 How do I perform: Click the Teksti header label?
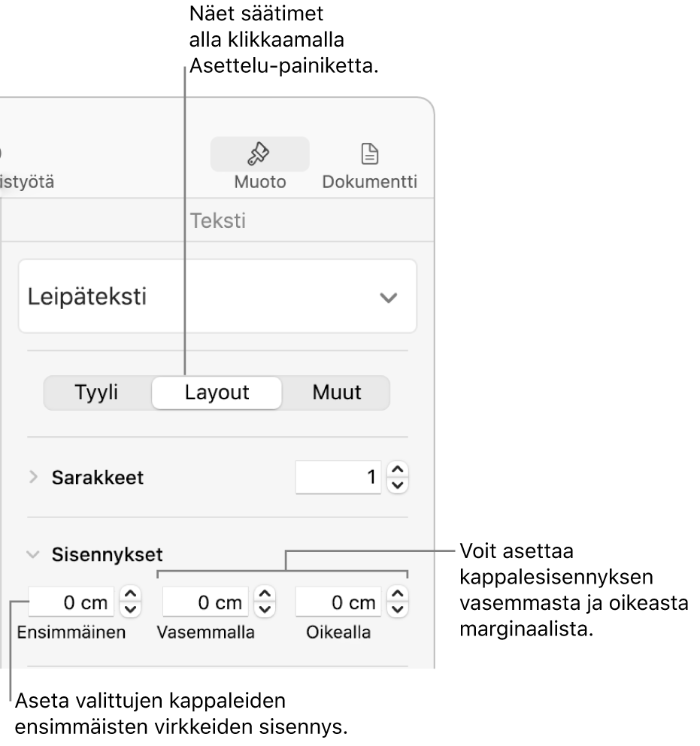217,220
